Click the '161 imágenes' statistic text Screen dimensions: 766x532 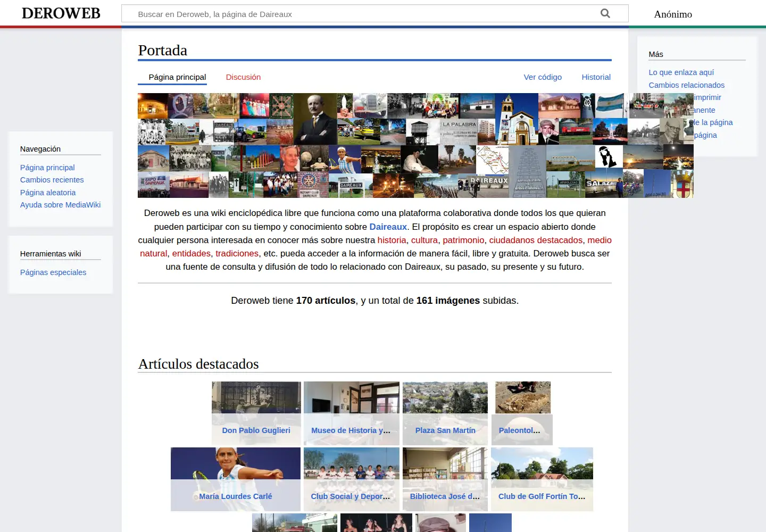tap(448, 301)
